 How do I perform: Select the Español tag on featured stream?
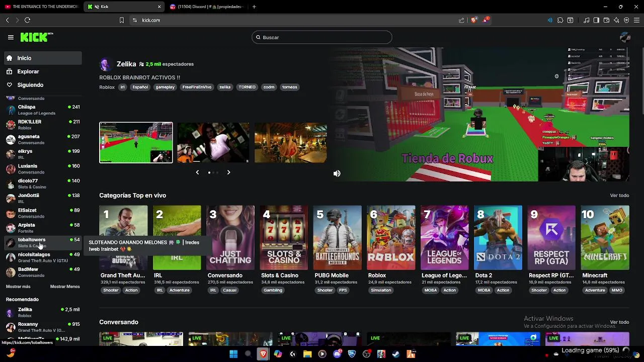(140, 87)
